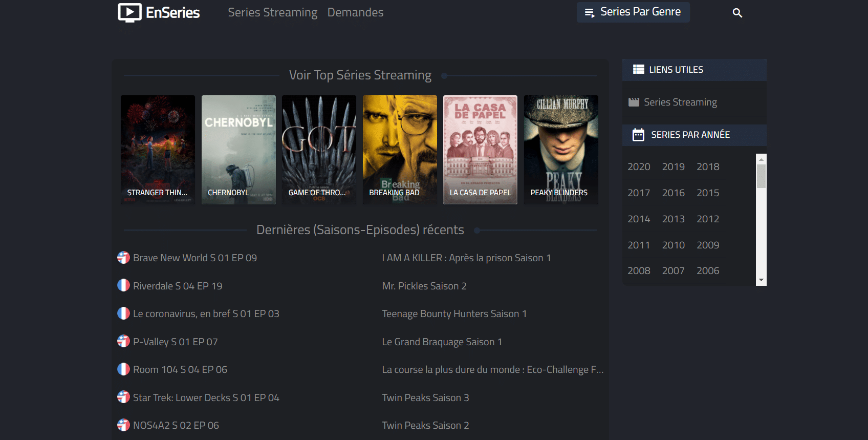Open the Stranger Things poster
Screen dimensions: 868x440
click(158, 150)
